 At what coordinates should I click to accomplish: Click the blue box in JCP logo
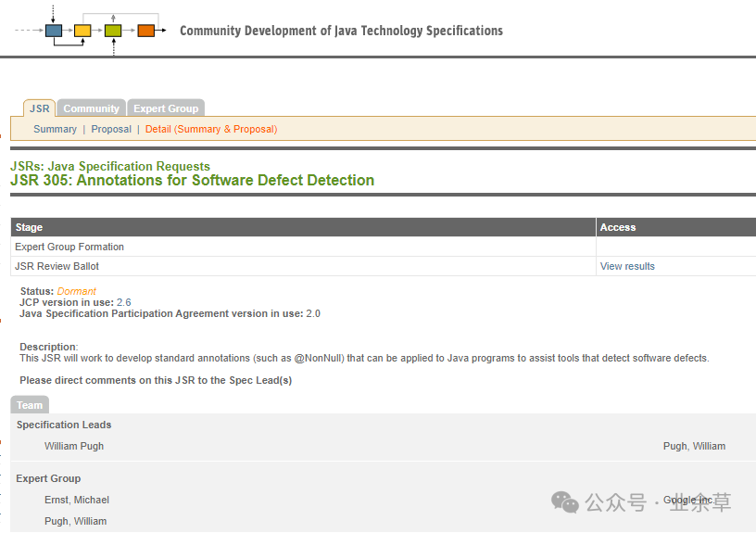pos(54,31)
